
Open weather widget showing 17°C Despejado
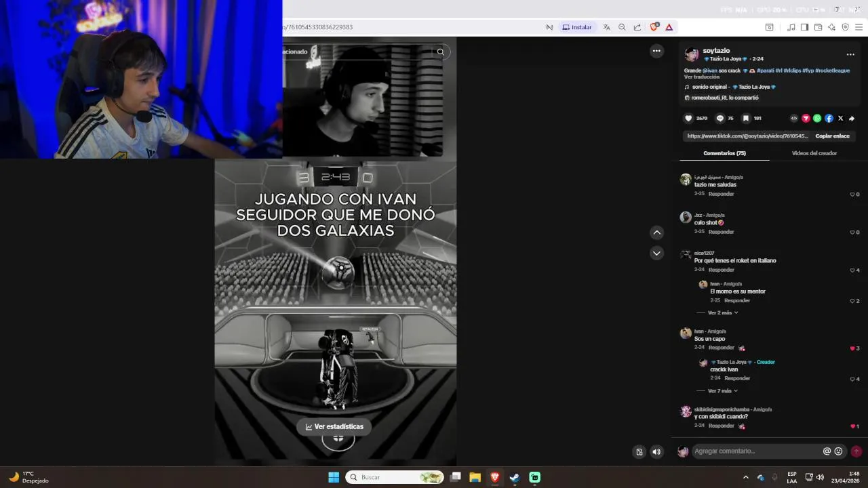28,477
